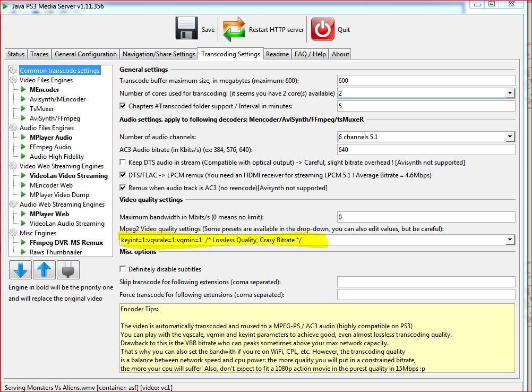Toggle engine with the plug icon
This screenshot has height=392, width=532.
click(x=68, y=270)
